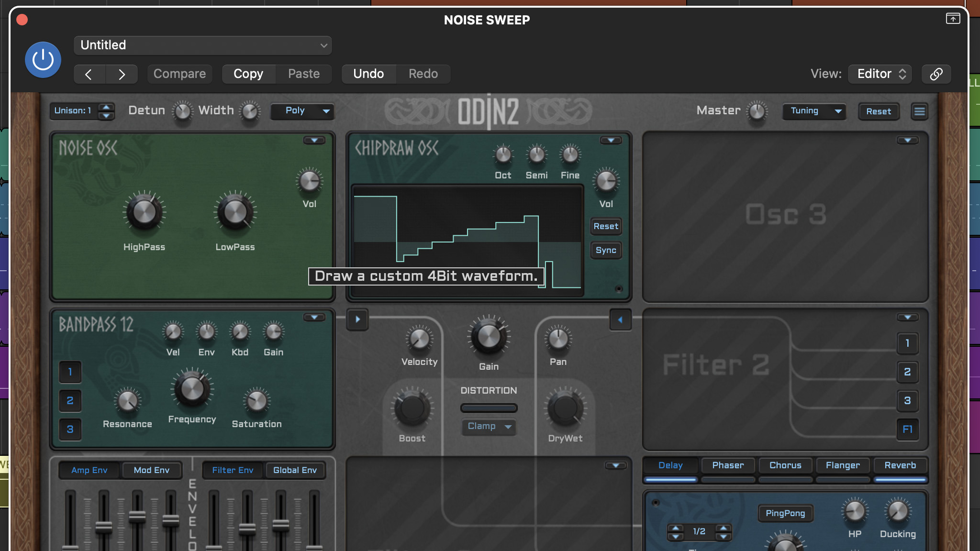The width and height of the screenshot is (980, 551).
Task: Open the Tuning dropdown
Action: pos(814,111)
